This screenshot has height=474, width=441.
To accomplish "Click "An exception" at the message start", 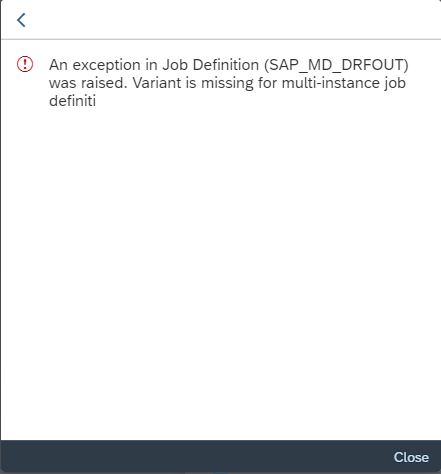I will [91, 65].
